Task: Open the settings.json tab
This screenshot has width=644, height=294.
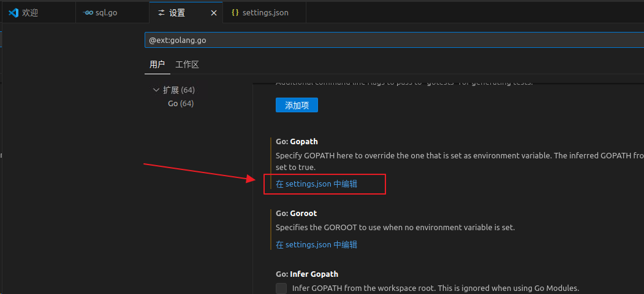Action: [x=265, y=13]
